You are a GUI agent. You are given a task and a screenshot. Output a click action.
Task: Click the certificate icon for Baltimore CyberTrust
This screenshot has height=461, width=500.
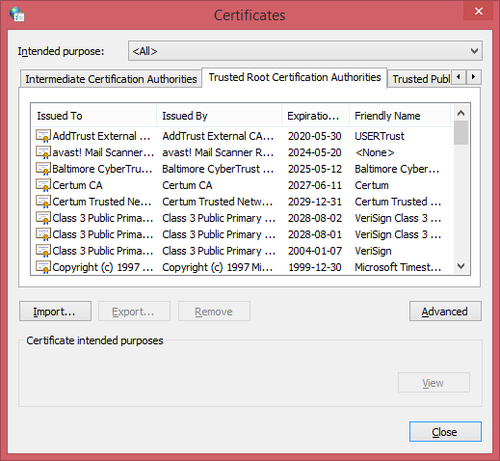tap(43, 169)
